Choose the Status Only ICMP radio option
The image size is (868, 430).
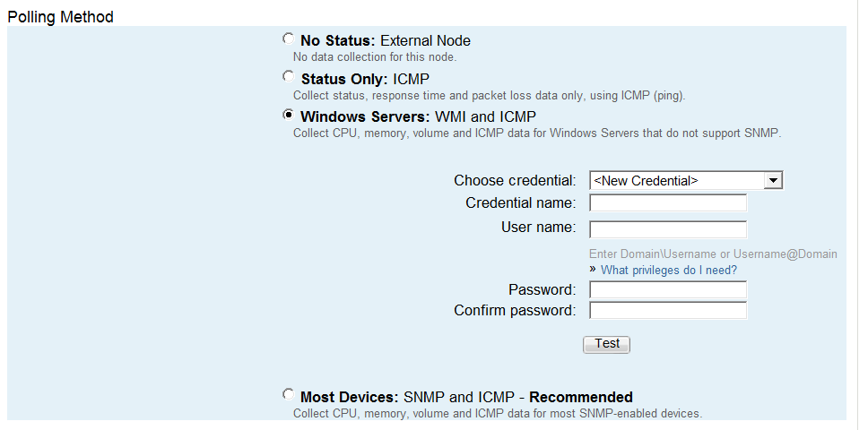tap(287, 77)
